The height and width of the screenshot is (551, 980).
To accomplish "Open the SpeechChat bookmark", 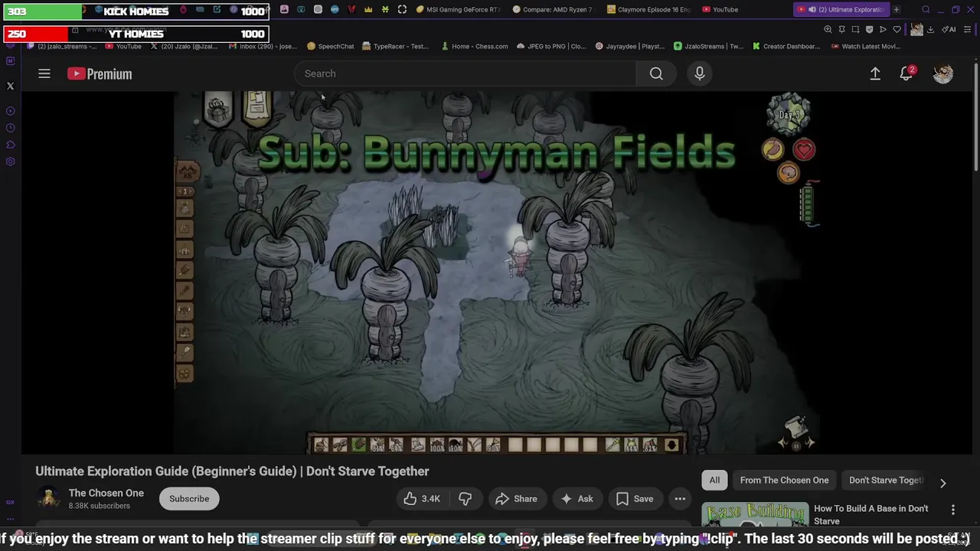I will point(330,46).
